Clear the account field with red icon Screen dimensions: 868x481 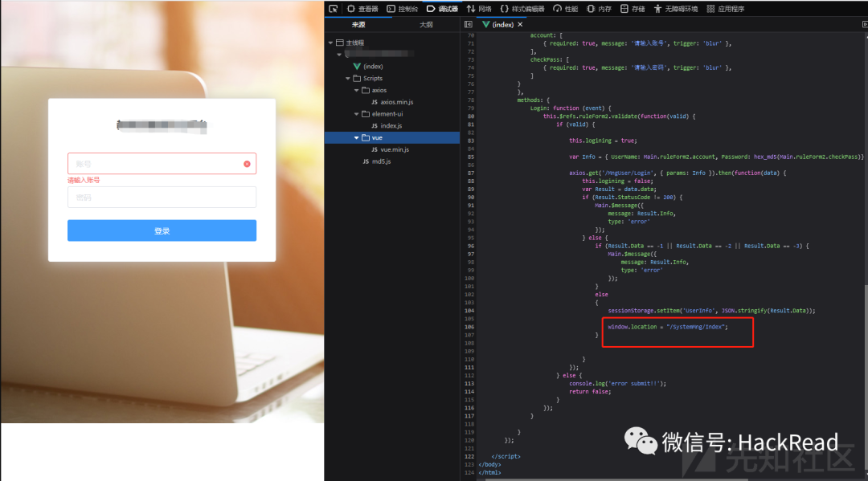247,164
